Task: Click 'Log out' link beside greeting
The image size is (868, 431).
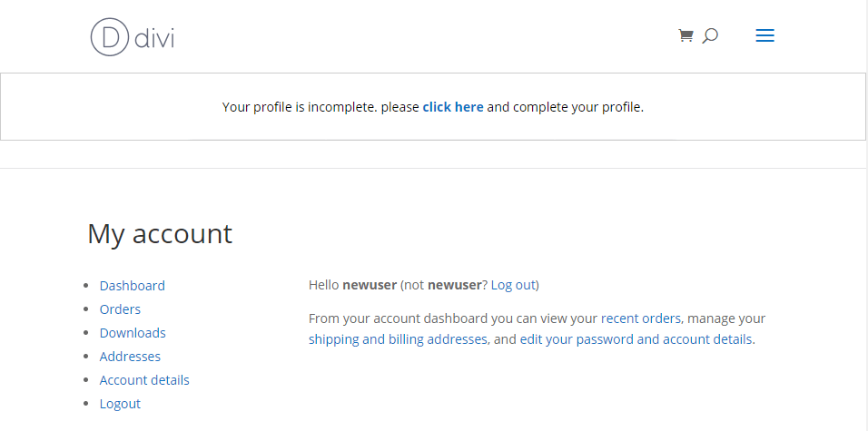Action: [x=513, y=285]
